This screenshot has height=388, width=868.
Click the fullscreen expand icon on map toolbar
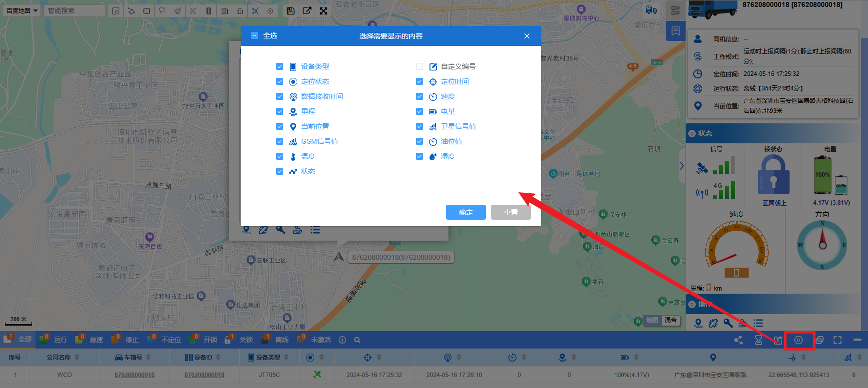[x=324, y=10]
